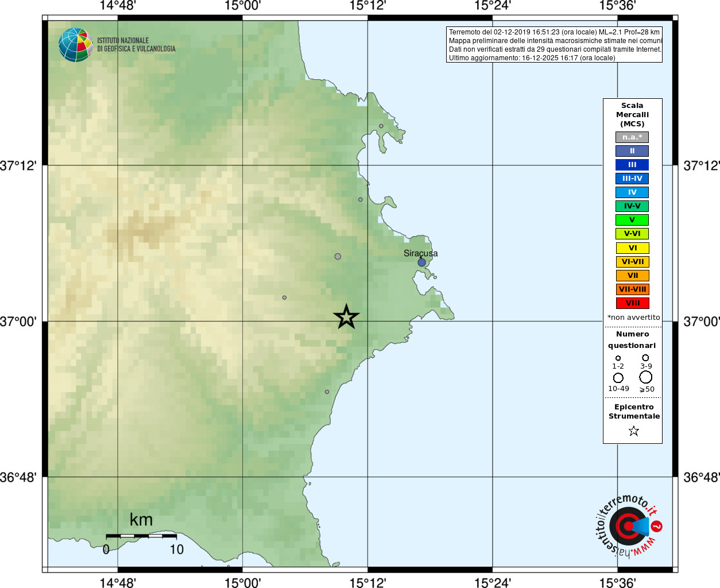
Task: Click the 'Ultimo aggiornamento' info line
Action: click(532, 58)
